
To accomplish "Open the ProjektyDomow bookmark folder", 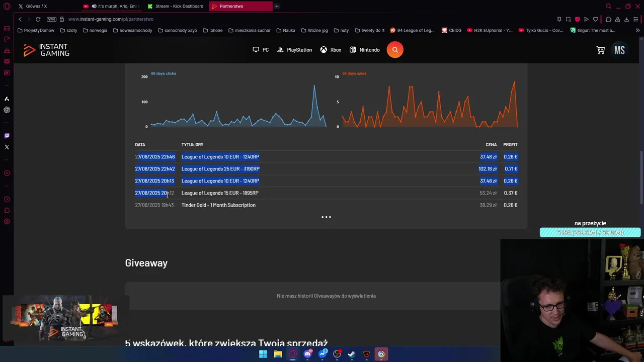I will click(x=36, y=30).
